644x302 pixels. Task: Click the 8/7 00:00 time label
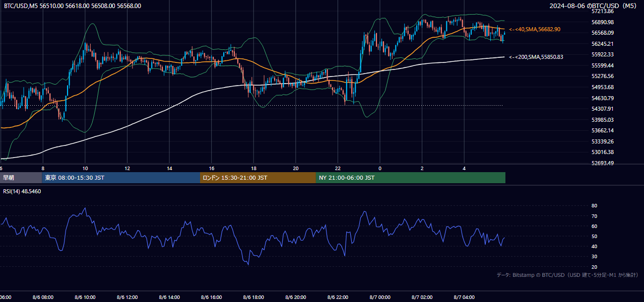380,297
